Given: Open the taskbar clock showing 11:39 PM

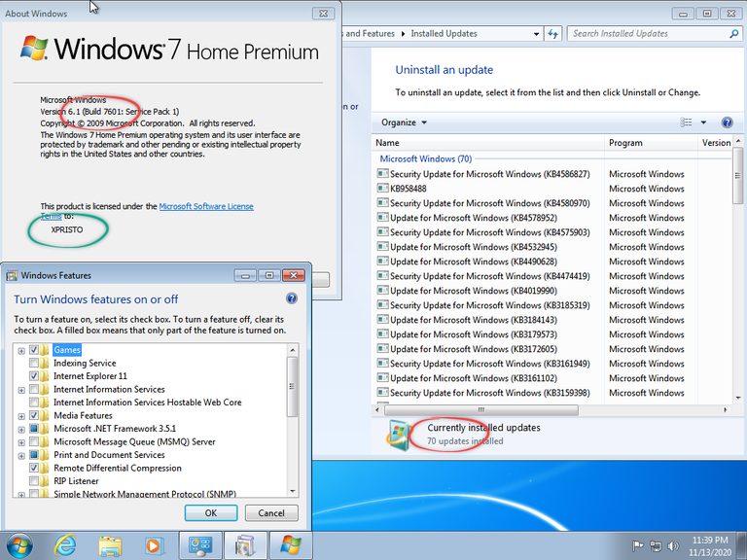Looking at the screenshot, I should pyautogui.click(x=710, y=546).
